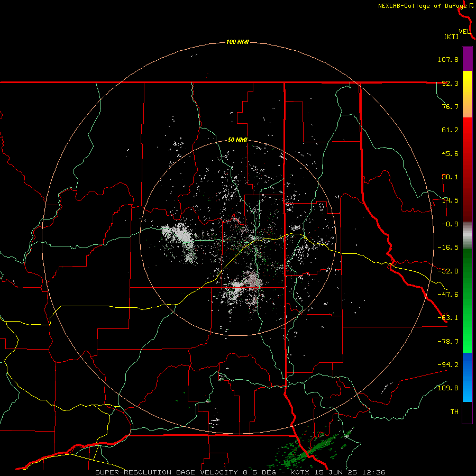Viewport: 476px width, 476px height.
Task: Select the -78.7 velocity scale value
Action: point(448,342)
